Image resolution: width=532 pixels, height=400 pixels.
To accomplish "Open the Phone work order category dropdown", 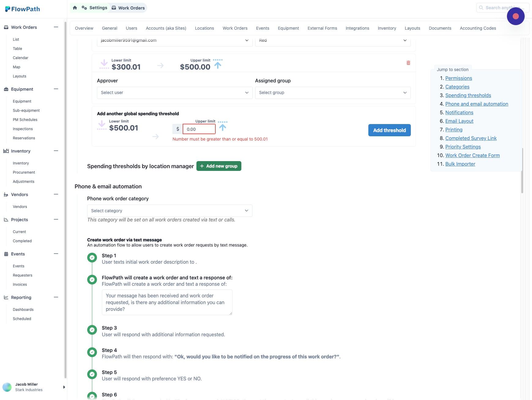I will 170,211.
